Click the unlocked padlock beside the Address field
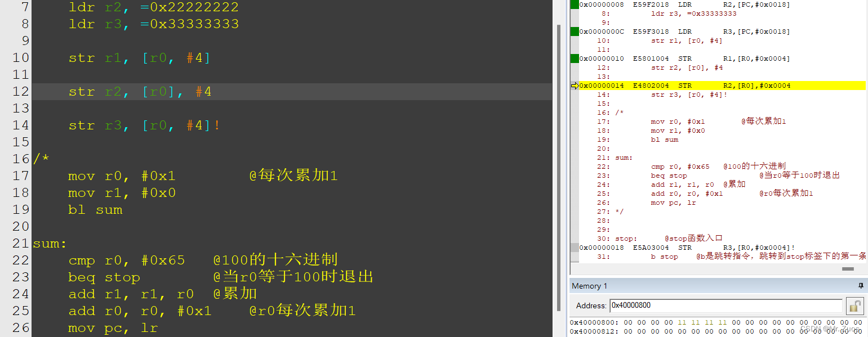 pos(855,306)
